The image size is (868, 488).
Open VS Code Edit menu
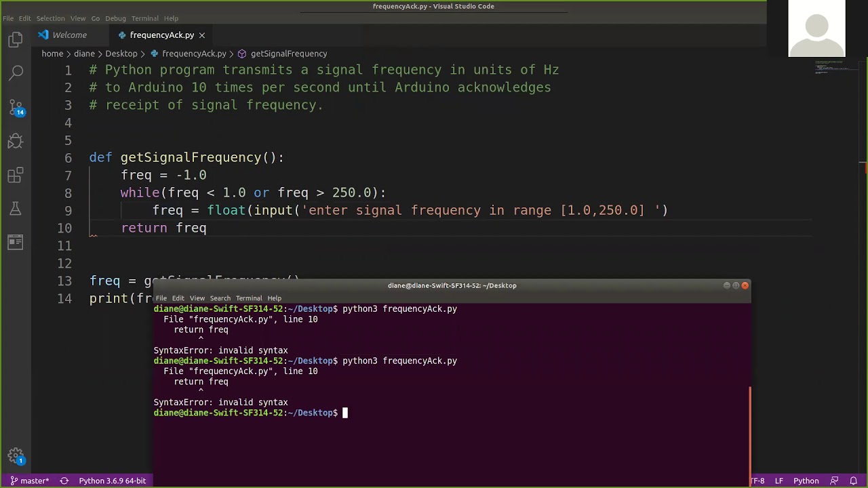(x=25, y=18)
